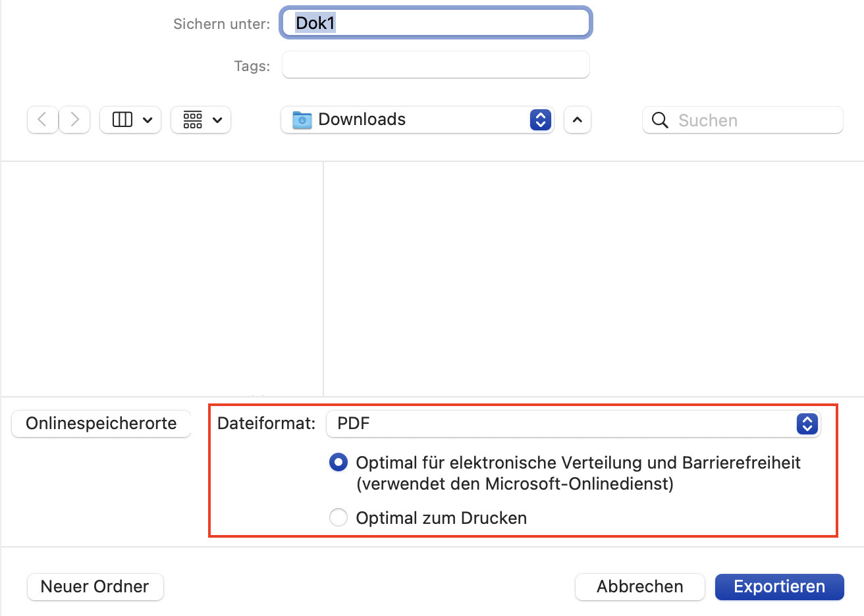Select Optimal zum Drucken
The image size is (864, 616).
338,517
